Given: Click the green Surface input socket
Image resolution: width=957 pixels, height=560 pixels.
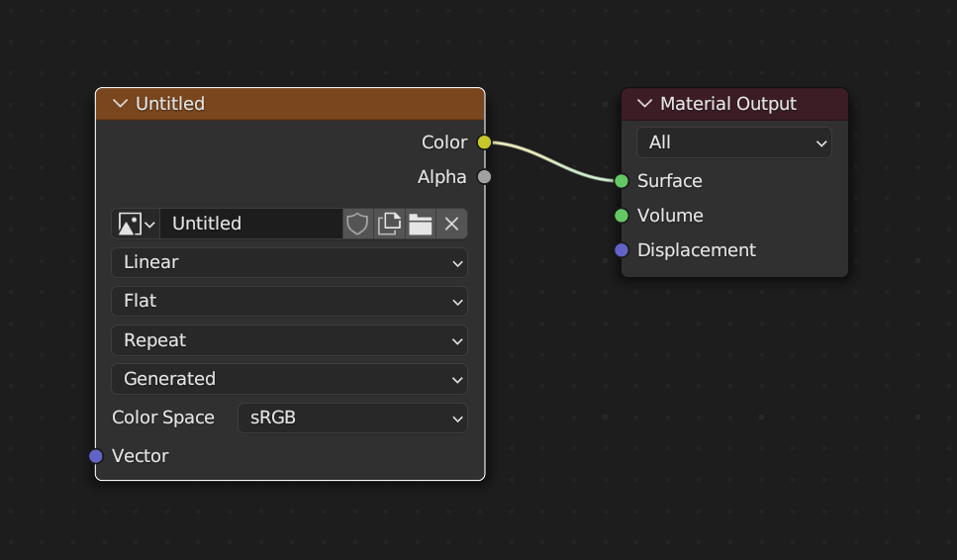Looking at the screenshot, I should pyautogui.click(x=622, y=181).
